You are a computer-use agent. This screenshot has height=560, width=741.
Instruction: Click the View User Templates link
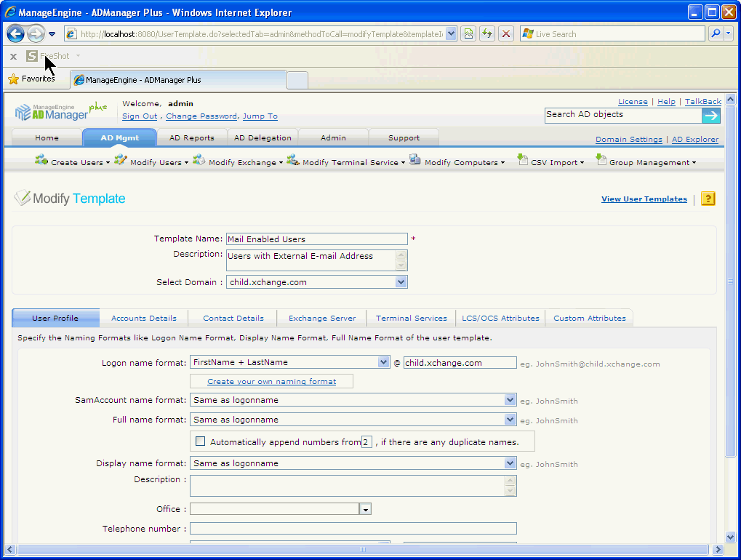pos(644,199)
